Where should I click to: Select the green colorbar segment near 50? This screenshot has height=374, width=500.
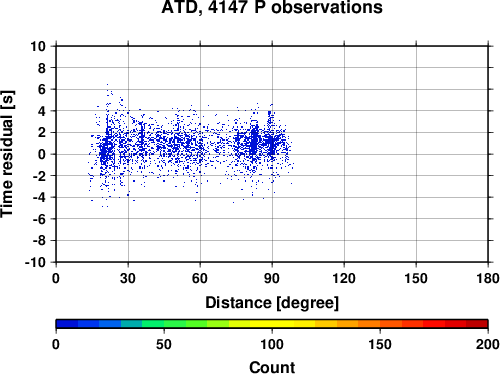click(x=175, y=324)
